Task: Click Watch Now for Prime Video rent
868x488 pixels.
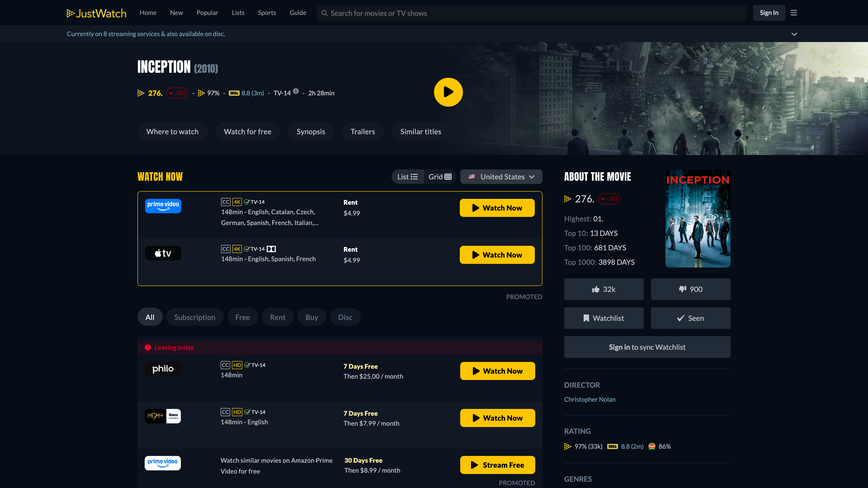Action: tap(497, 208)
